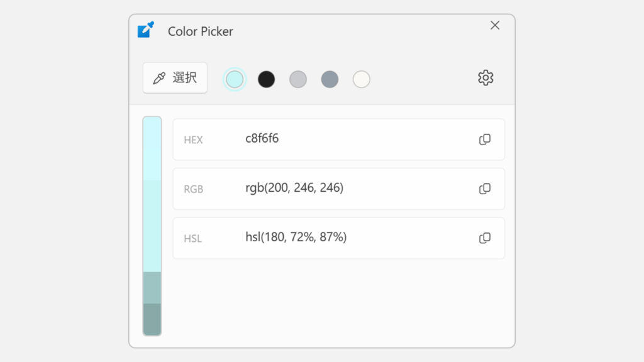The height and width of the screenshot is (362, 644).
Task: Select the black color from history swatches
Action: 266,79
